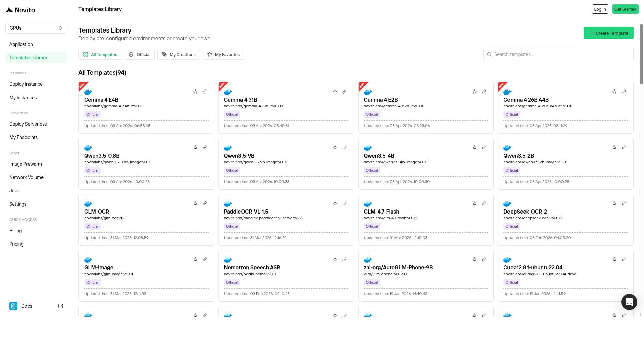Image resolution: width=644 pixels, height=362 pixels.
Task: Copy link for Cuda12.8.1-ubuntu22.04 template
Action: pos(624,259)
